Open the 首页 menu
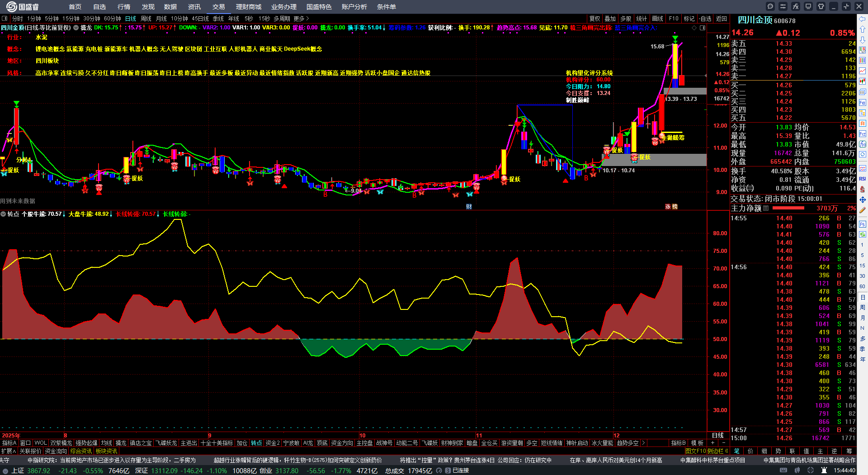Image resolution: width=868 pixels, height=475 pixels. (x=75, y=7)
